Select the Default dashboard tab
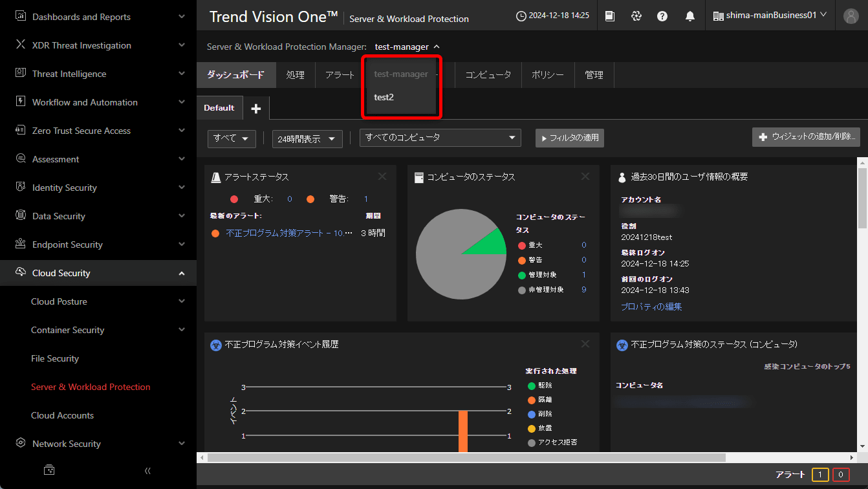The width and height of the screenshot is (868, 489). click(219, 108)
